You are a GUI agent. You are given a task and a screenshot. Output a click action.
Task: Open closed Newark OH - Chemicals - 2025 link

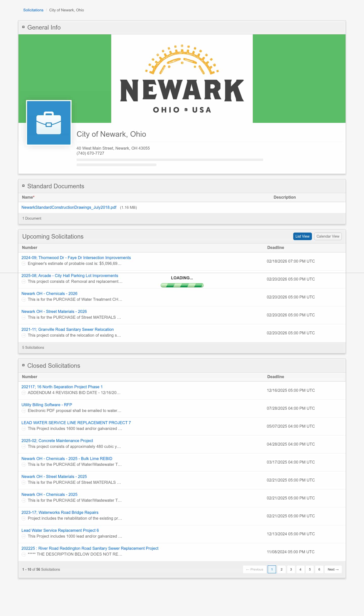49,494
